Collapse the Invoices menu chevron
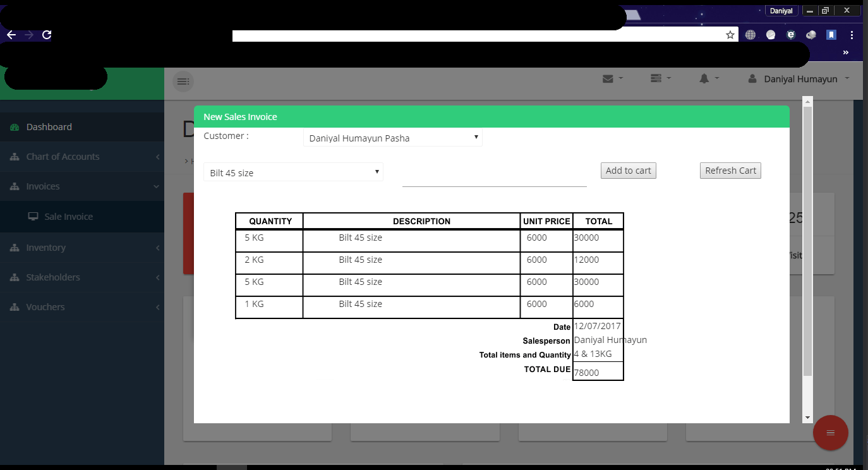This screenshot has height=470, width=868. coord(157,186)
